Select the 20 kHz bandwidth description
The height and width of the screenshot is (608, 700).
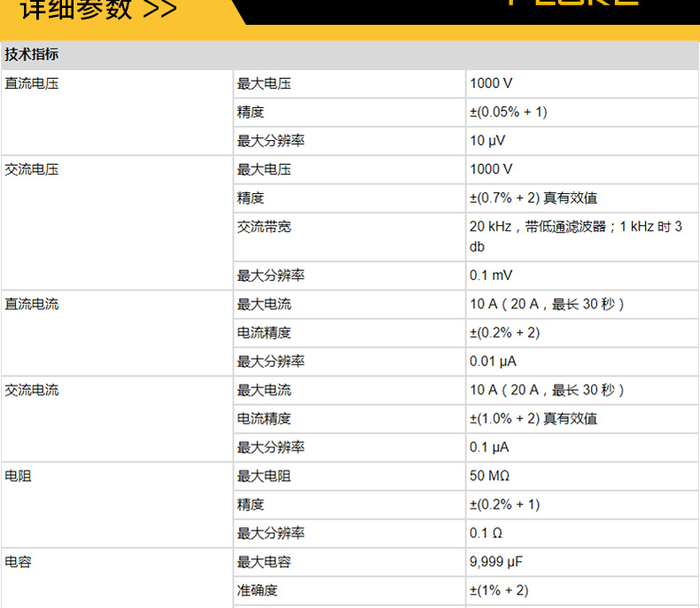(575, 236)
